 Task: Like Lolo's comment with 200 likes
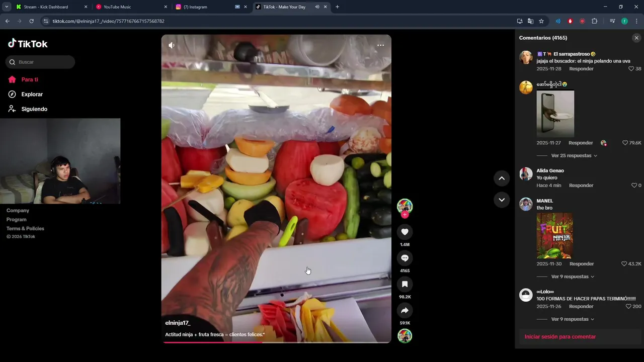(x=628, y=307)
